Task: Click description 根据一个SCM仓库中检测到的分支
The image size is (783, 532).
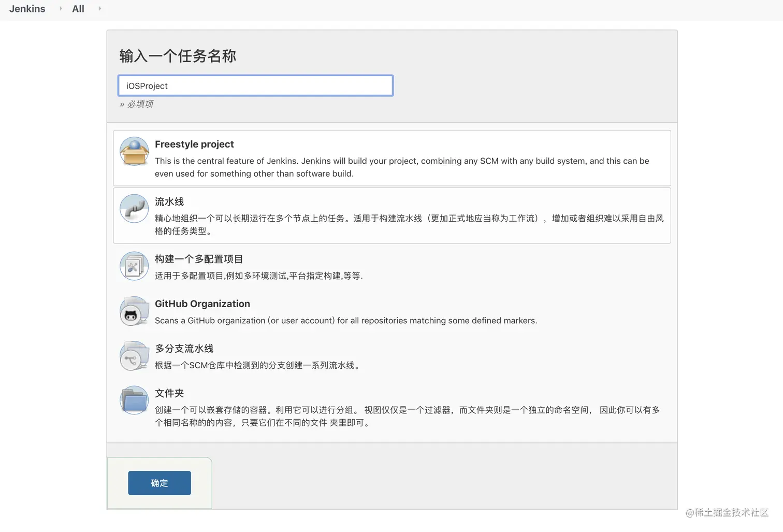Action: click(257, 365)
